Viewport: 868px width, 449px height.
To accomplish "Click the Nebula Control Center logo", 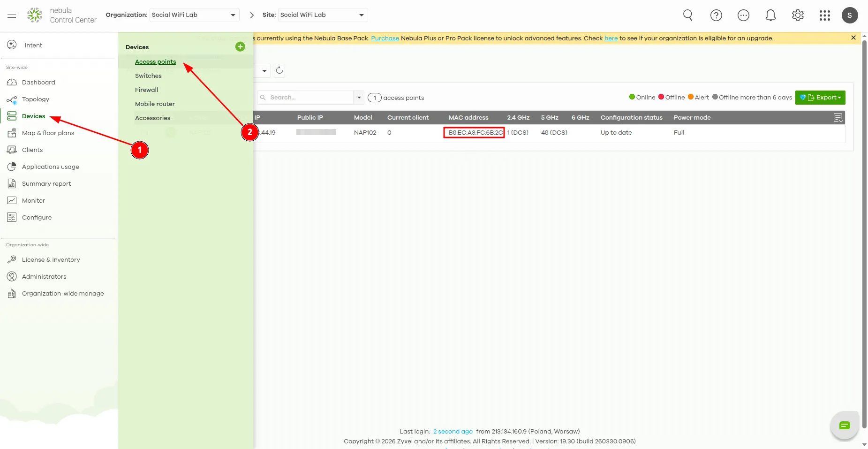I will pos(61,15).
